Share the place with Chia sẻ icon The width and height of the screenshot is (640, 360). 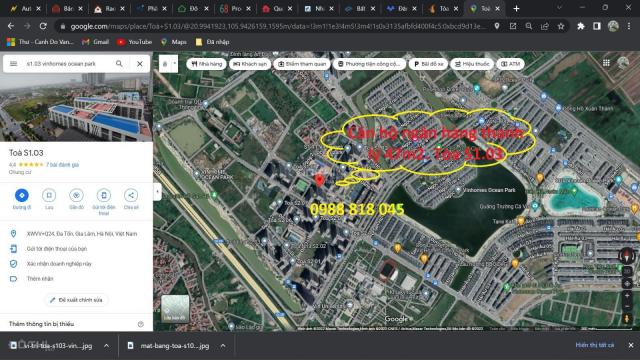click(x=131, y=196)
